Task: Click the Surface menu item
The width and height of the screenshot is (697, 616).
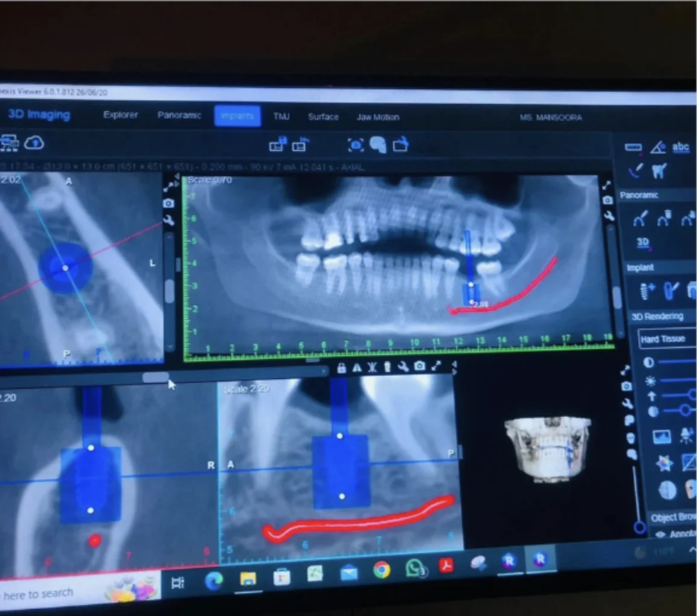Action: click(323, 117)
